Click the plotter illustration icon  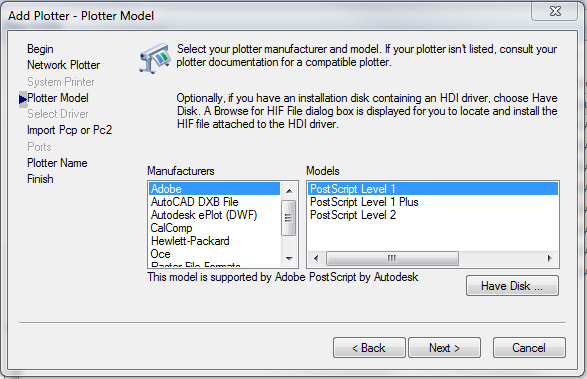(155, 58)
